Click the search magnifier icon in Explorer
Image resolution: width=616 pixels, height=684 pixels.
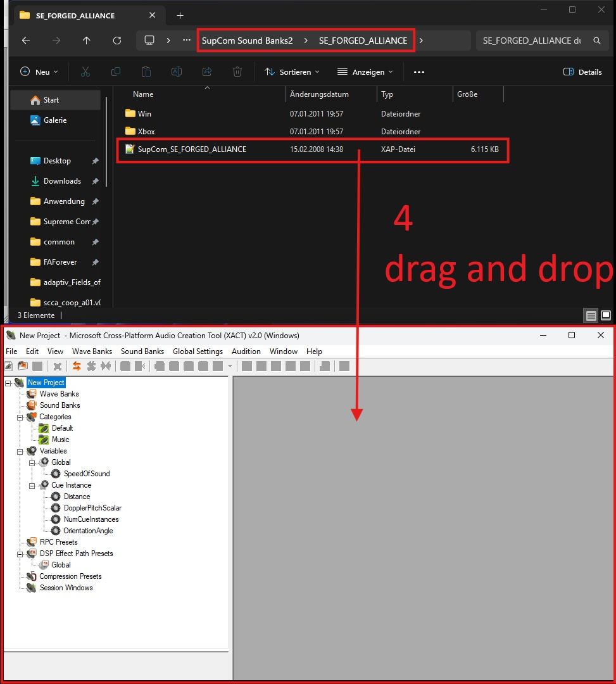[x=597, y=41]
